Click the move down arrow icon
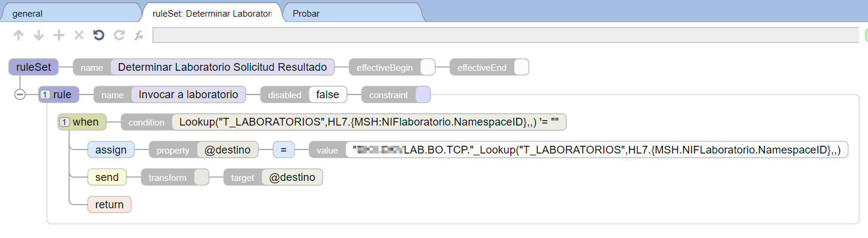Screen dimensions: 868x238 coord(39,36)
